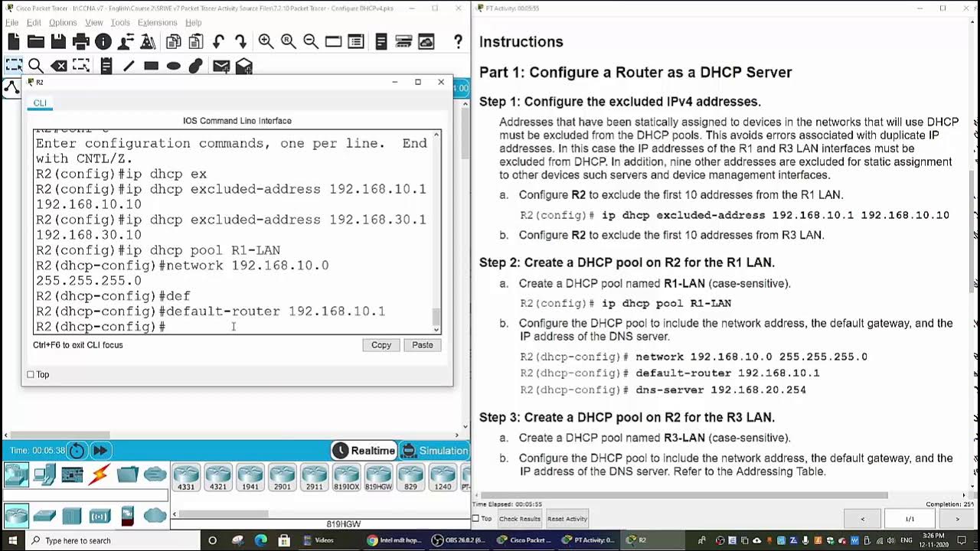This screenshot has height=551, width=980.
Task: Click Check Results button
Action: tap(520, 519)
